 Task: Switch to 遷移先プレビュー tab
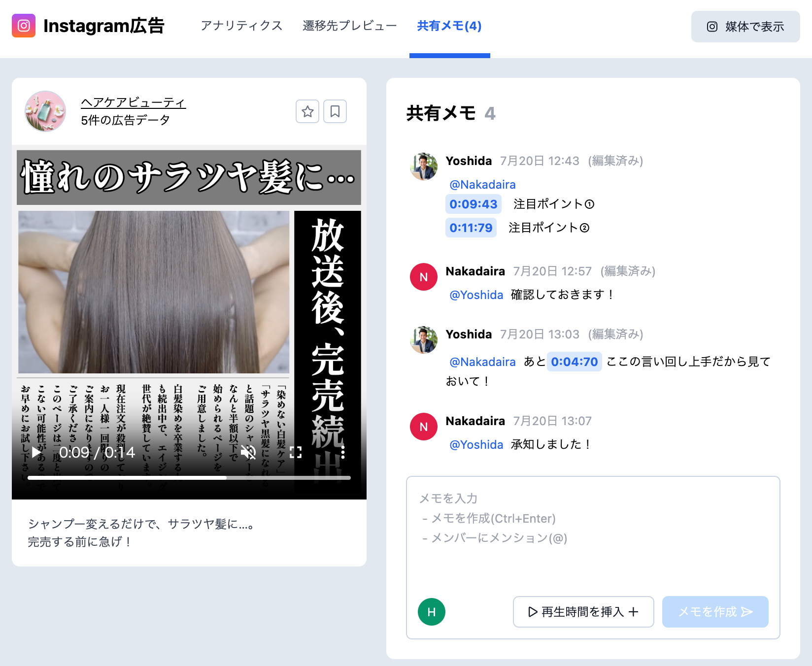point(350,26)
